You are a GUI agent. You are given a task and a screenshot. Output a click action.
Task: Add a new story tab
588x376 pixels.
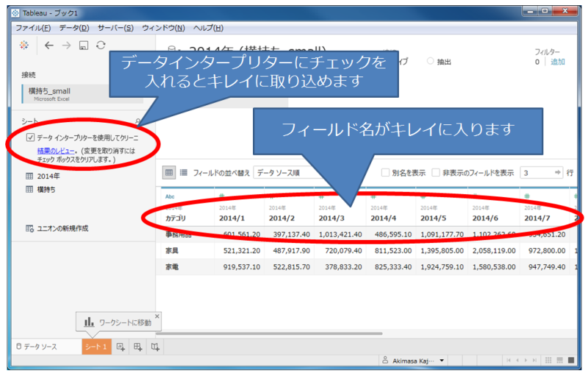click(155, 347)
